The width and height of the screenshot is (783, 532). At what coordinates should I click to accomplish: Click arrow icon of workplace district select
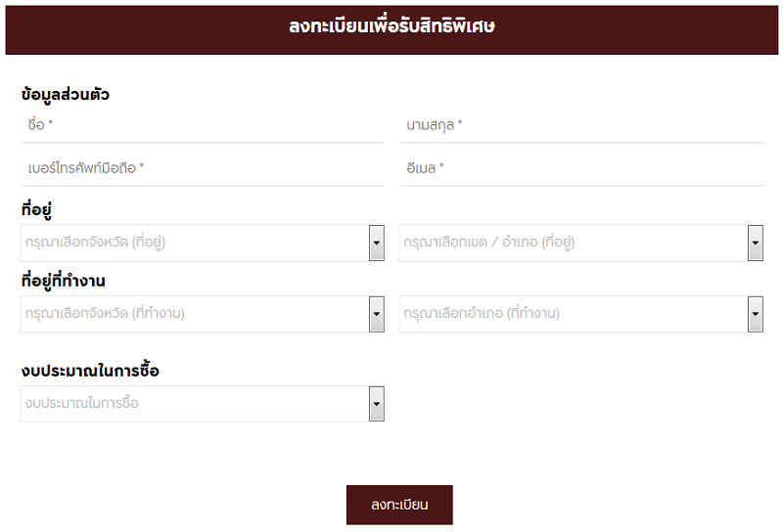(x=755, y=315)
